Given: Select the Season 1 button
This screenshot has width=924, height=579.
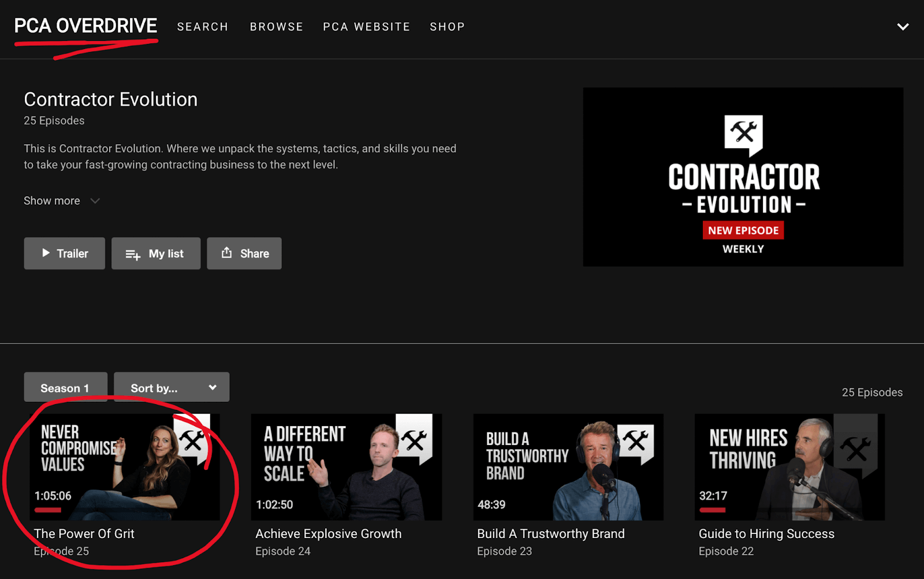Looking at the screenshot, I should pyautogui.click(x=65, y=387).
